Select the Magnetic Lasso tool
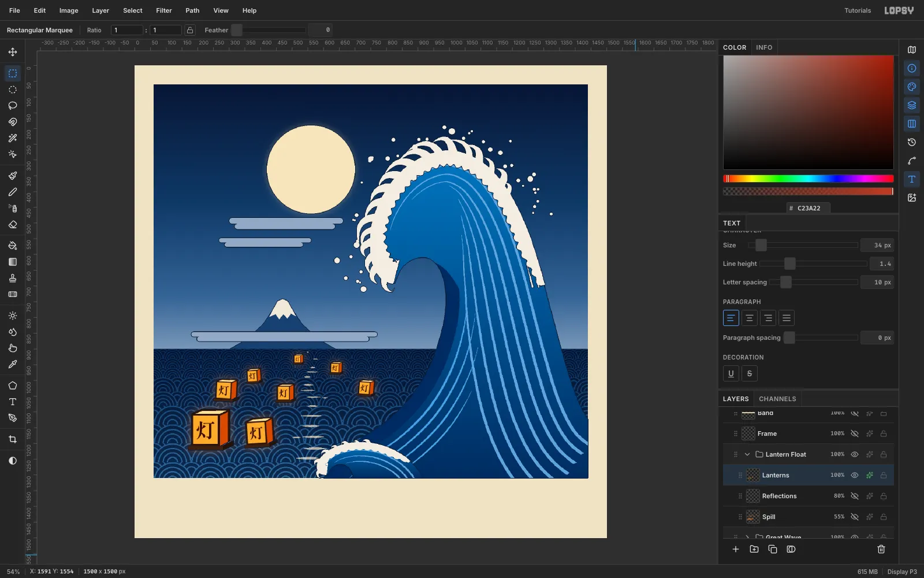This screenshot has width=924, height=578. pyautogui.click(x=13, y=122)
